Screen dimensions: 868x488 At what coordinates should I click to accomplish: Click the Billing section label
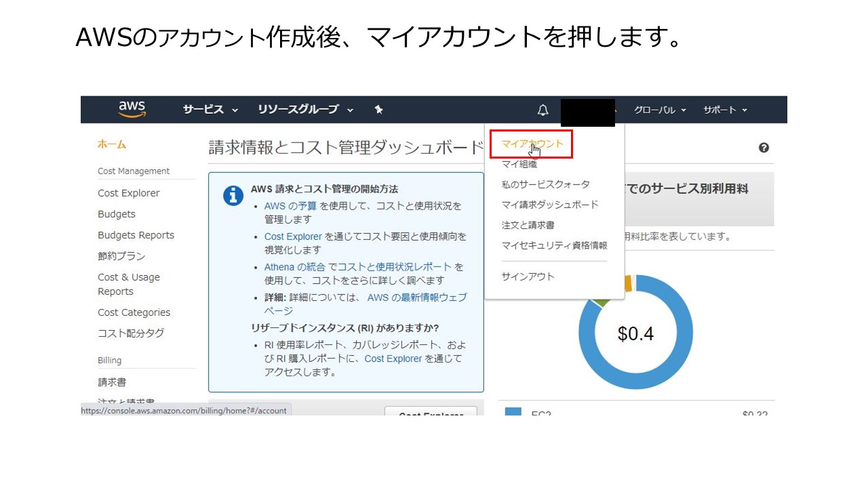point(110,361)
